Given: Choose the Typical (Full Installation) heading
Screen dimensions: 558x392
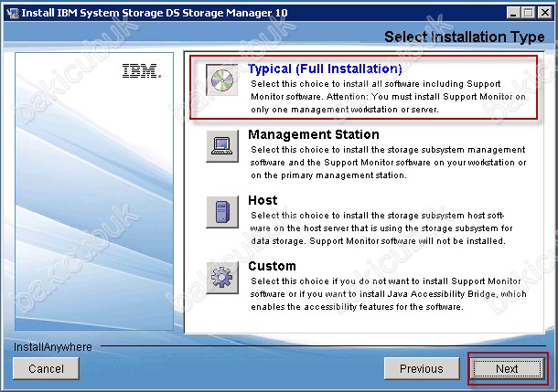Looking at the screenshot, I should pos(325,69).
